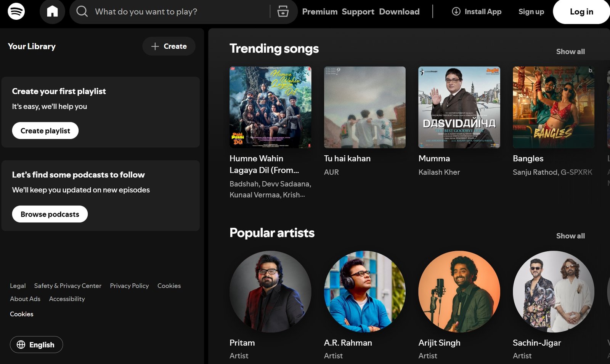This screenshot has height=364, width=610.
Task: Click the Sign up button
Action: (531, 12)
